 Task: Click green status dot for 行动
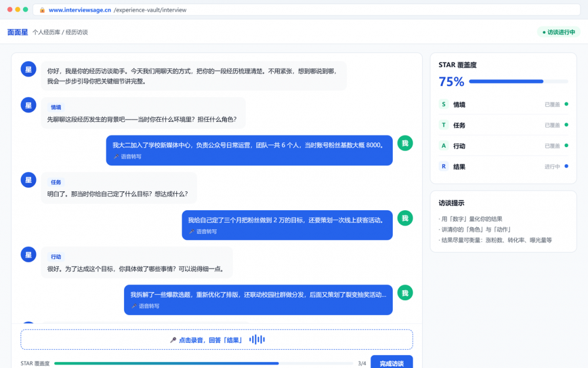[566, 145]
